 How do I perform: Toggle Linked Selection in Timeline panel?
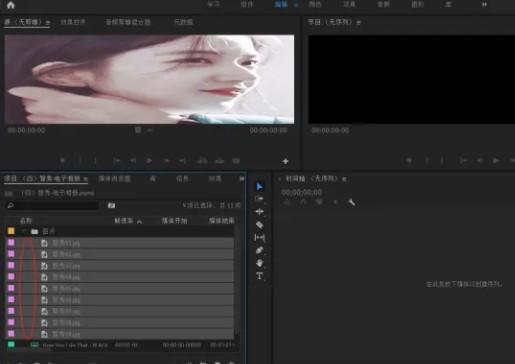click(319, 202)
